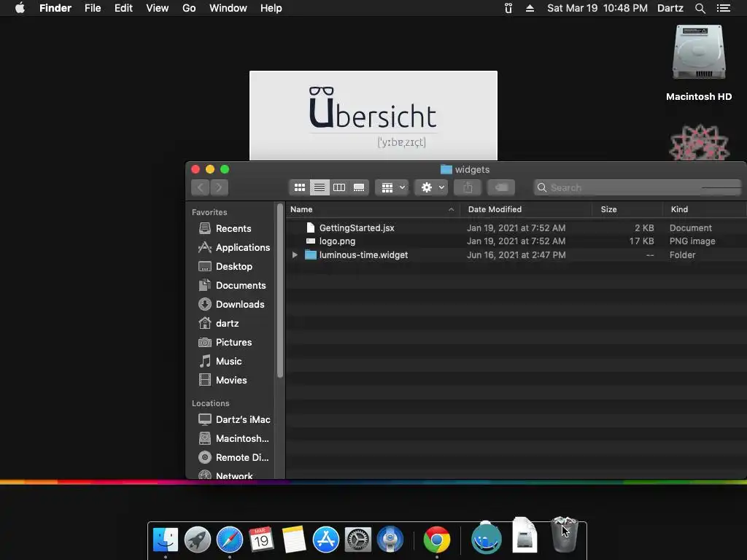This screenshot has width=747, height=560.
Task: Sort by Date Modified column
Action: (526, 209)
